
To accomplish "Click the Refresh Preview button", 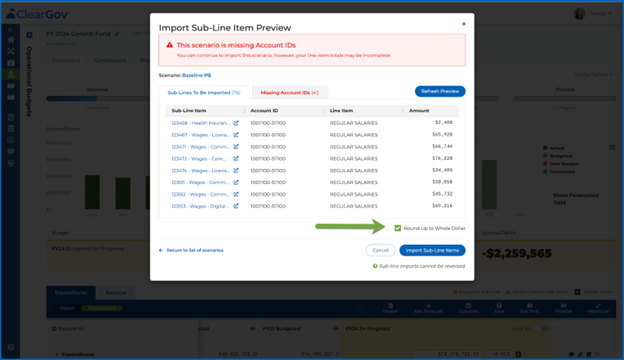I will 440,91.
